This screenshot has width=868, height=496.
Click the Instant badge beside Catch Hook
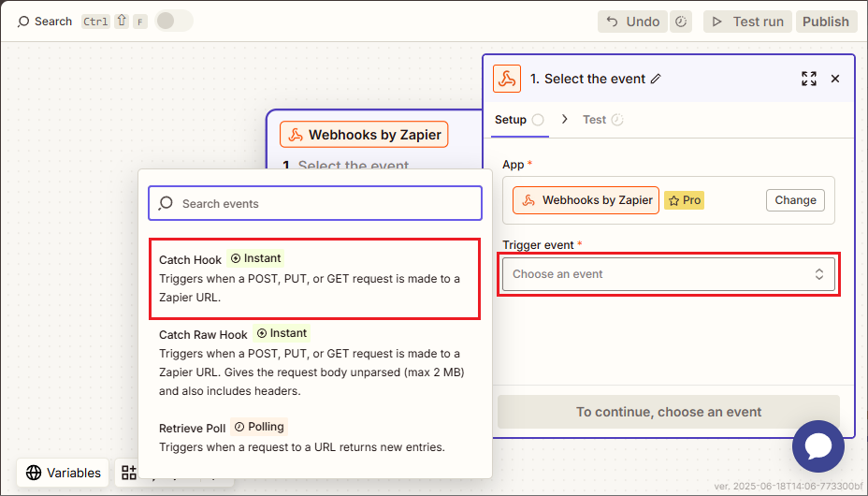point(255,258)
